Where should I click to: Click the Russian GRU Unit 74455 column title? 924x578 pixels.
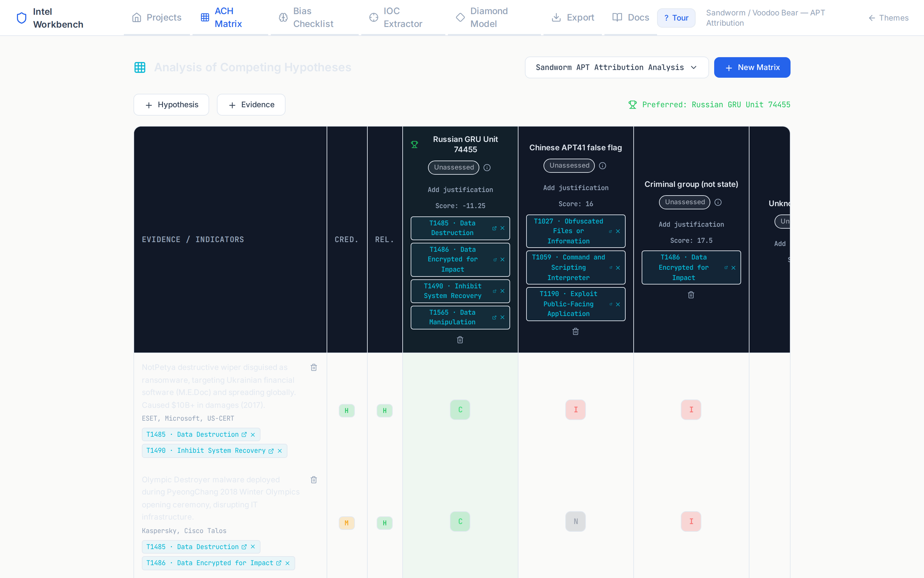pos(465,144)
